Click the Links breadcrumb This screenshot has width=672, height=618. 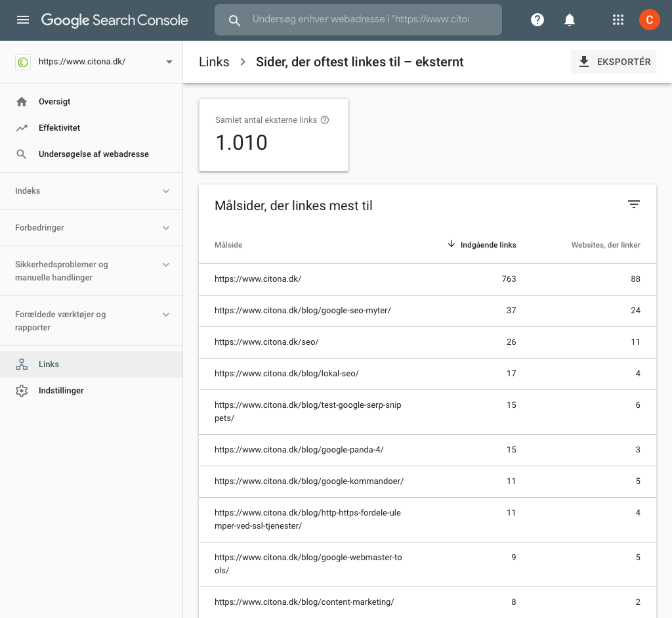(214, 62)
